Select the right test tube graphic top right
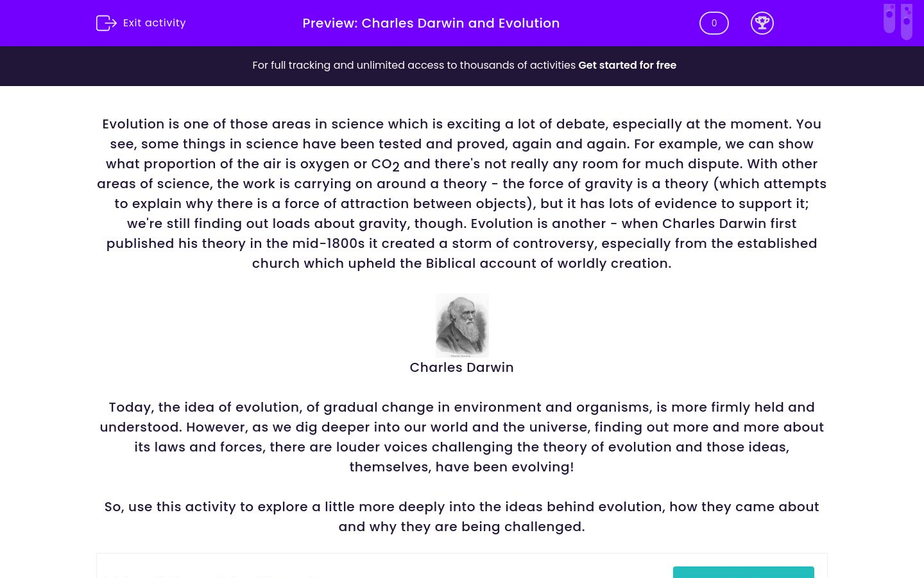This screenshot has height=578, width=924. click(907, 21)
